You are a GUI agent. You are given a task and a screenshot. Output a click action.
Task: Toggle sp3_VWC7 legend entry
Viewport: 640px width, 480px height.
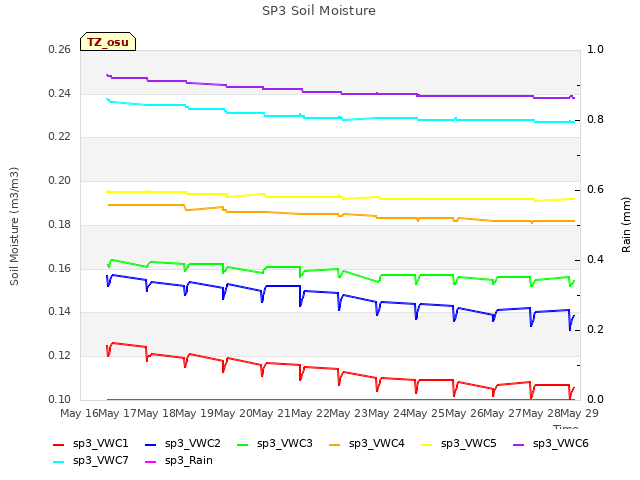91,460
